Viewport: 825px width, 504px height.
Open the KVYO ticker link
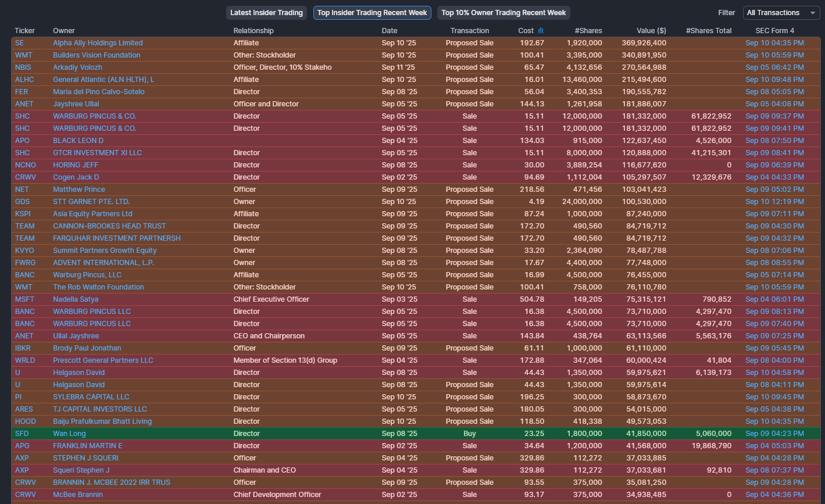(x=24, y=251)
